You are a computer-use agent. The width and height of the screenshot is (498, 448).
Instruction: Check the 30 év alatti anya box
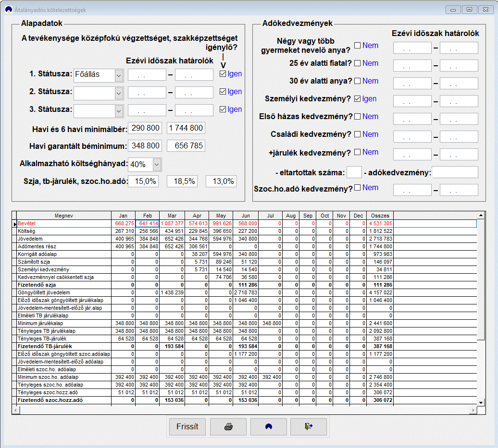click(x=357, y=81)
